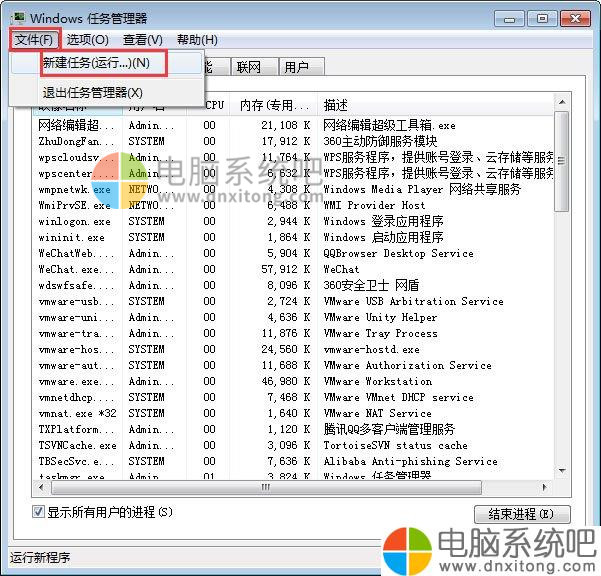Select the WeChat.exe... process row
The width and height of the screenshot is (601, 576).
point(293,269)
